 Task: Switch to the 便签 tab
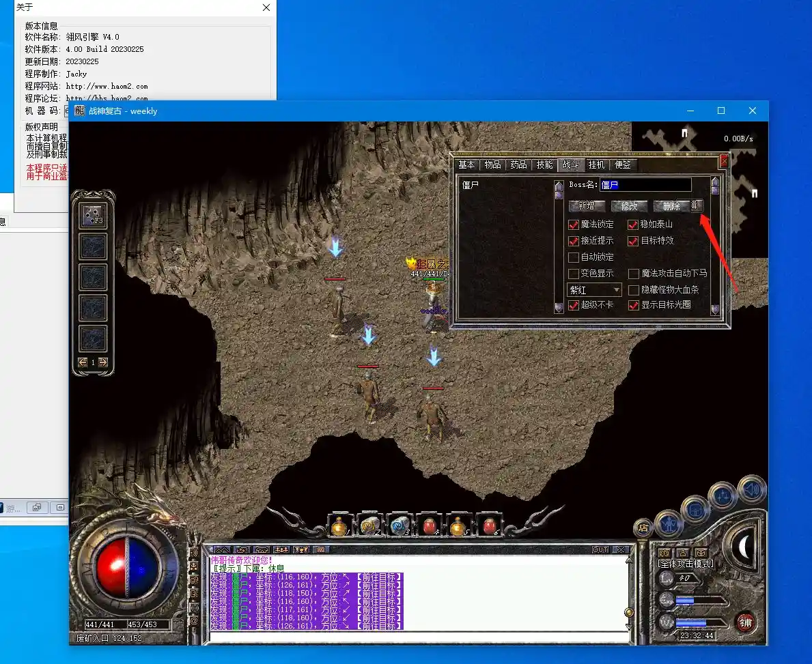pos(622,164)
